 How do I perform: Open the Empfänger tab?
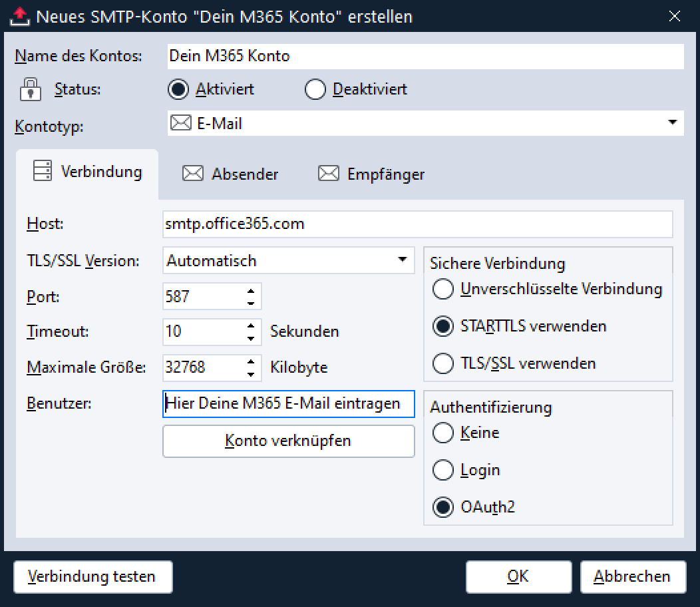[x=371, y=174]
